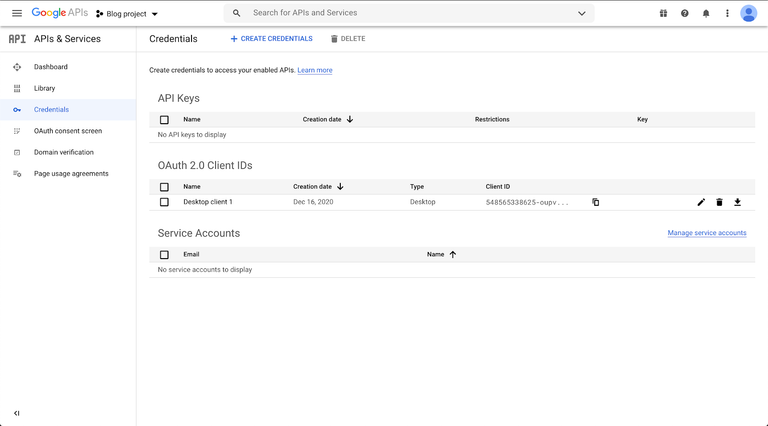768x426 pixels.
Task: Focus the Search for APIs and Services field
Action: click(x=400, y=13)
